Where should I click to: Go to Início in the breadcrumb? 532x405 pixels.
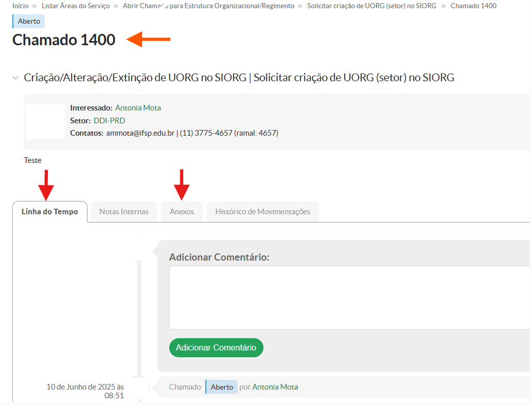point(21,6)
